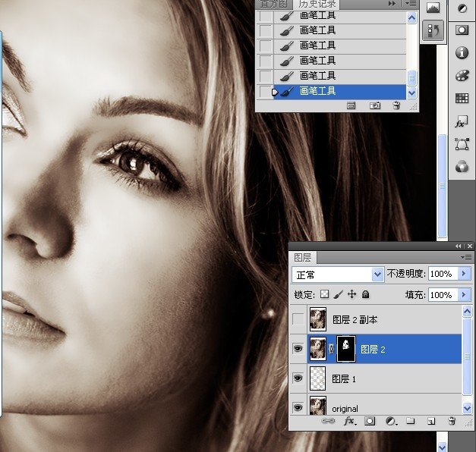476x452 pixels.
Task: Toggle the History panel dock icon
Action: (433, 30)
